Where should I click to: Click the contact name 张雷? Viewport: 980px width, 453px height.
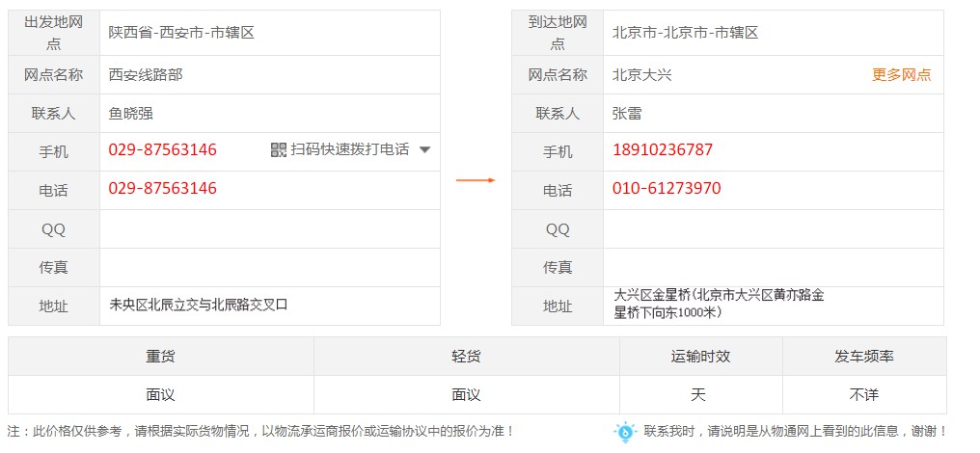[627, 114]
